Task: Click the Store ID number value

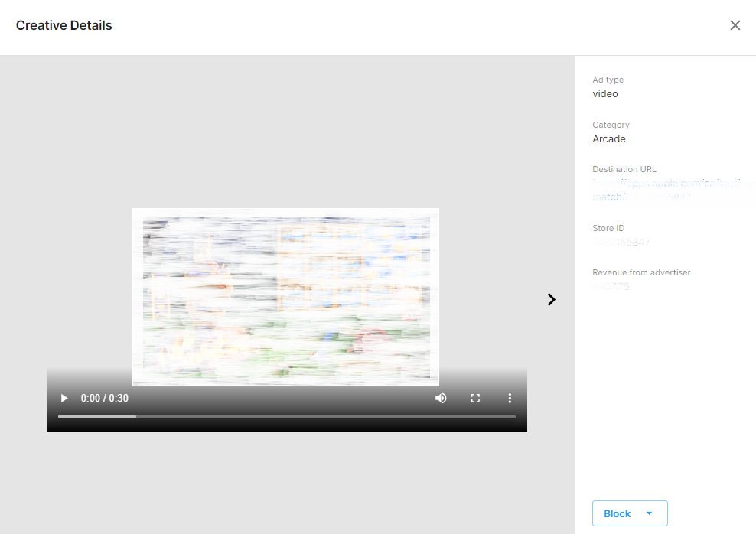Action: click(x=621, y=243)
